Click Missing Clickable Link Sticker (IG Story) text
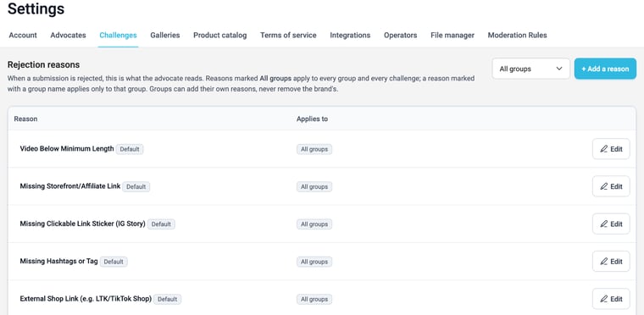This screenshot has height=315, width=644. 82,224
